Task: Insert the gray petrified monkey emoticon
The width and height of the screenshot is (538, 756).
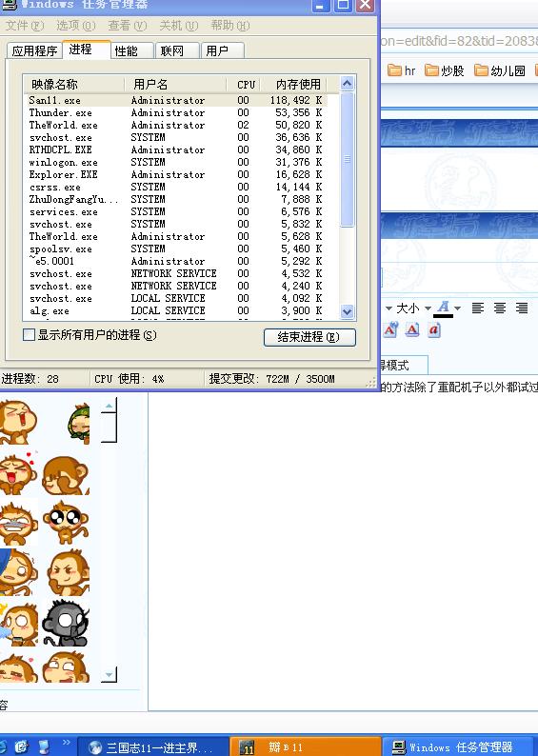Action: tap(66, 623)
